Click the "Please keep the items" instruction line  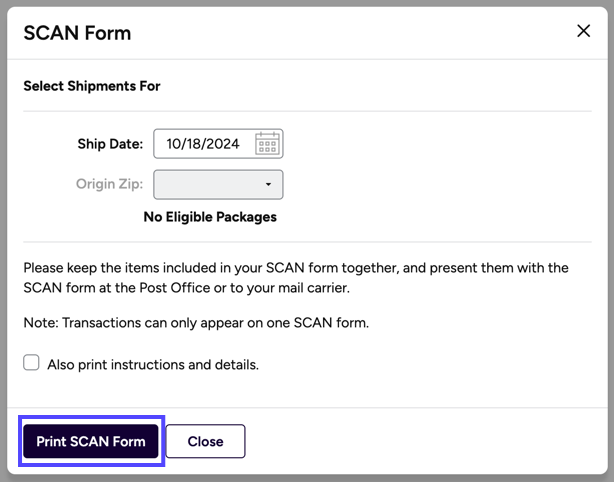coord(295,268)
